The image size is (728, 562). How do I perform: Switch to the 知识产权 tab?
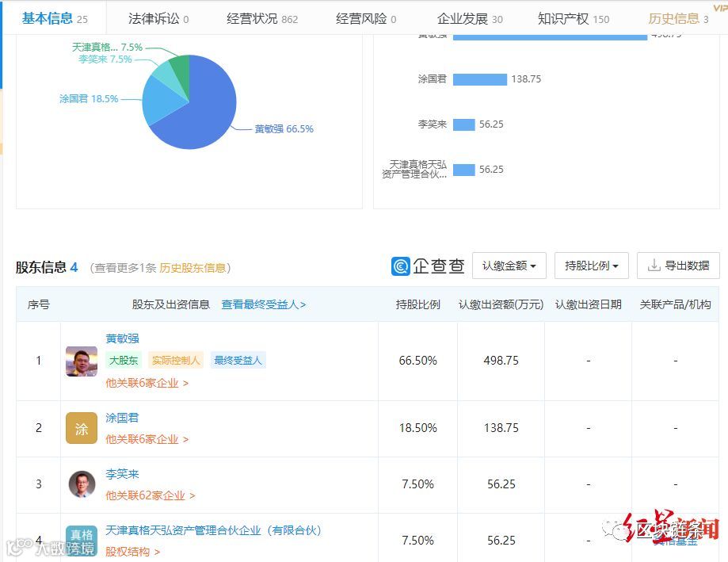coord(574,18)
